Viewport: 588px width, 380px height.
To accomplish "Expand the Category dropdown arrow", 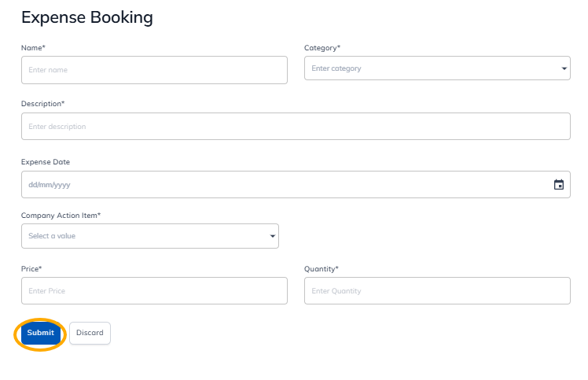I will click(x=564, y=69).
